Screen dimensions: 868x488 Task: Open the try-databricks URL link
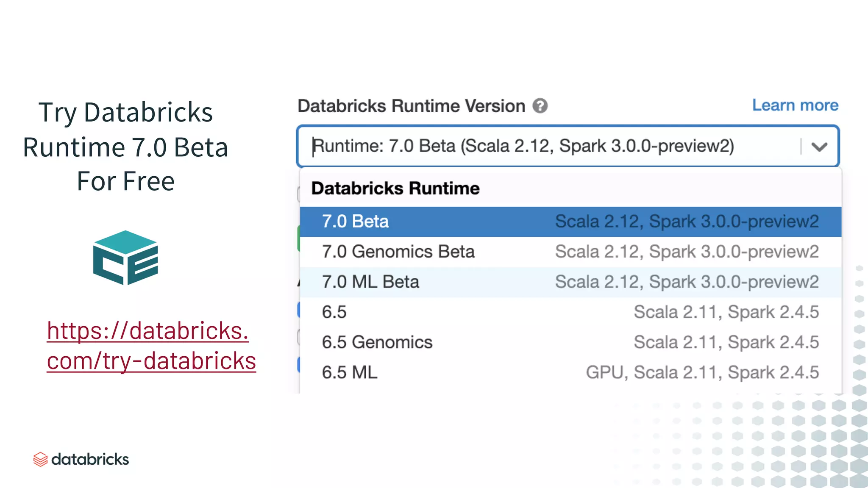point(151,346)
